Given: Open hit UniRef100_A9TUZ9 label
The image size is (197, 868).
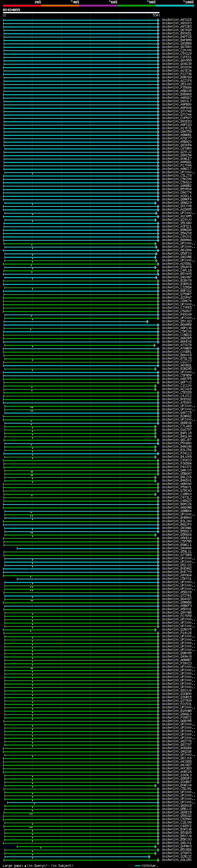Looking at the screenshot, I should click(x=177, y=20).
